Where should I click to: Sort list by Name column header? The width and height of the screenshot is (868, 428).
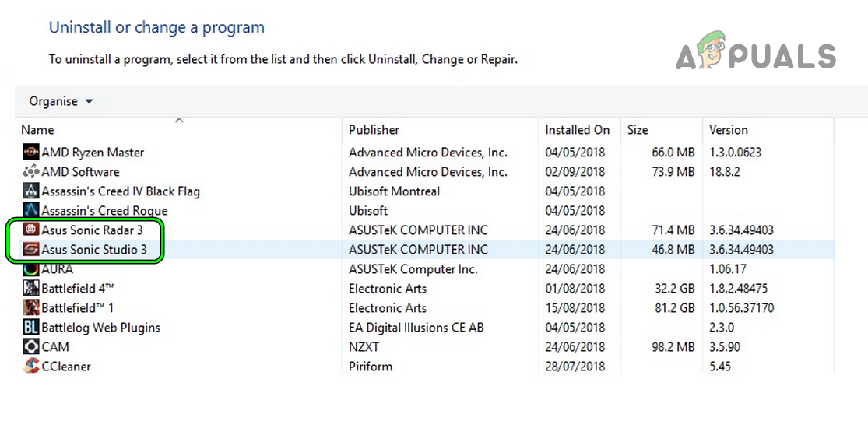(x=37, y=130)
